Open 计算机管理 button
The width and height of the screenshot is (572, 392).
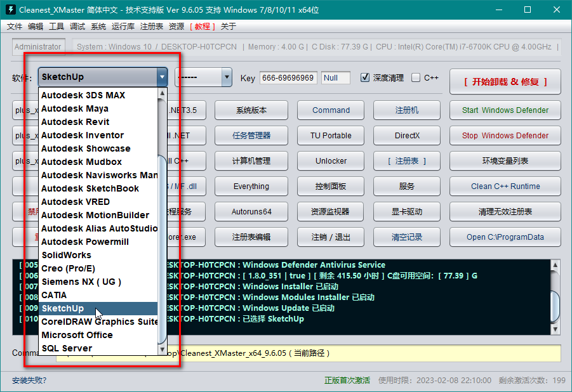[x=251, y=161]
